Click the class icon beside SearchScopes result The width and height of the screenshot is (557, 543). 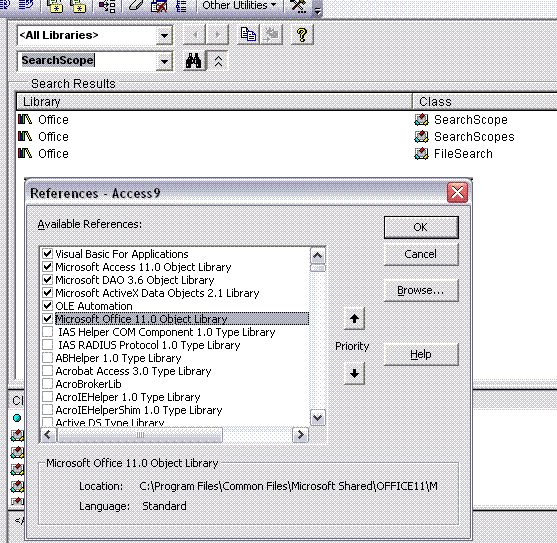pos(422,137)
